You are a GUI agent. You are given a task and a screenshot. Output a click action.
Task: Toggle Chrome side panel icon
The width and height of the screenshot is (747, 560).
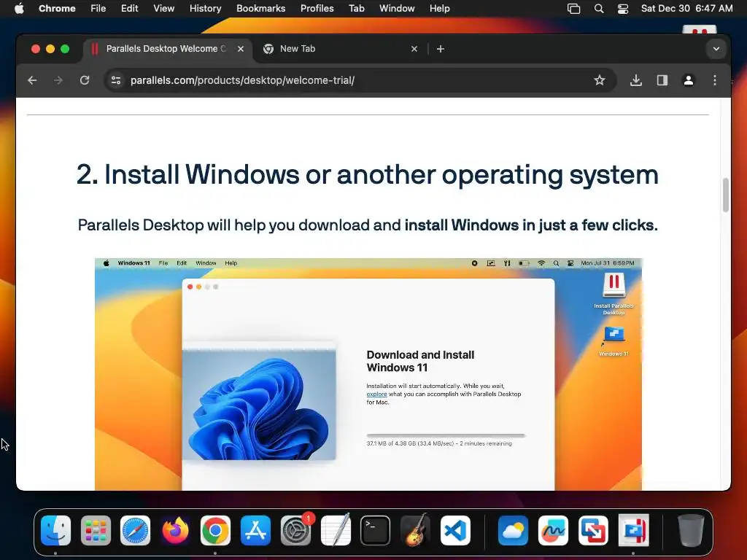click(662, 80)
